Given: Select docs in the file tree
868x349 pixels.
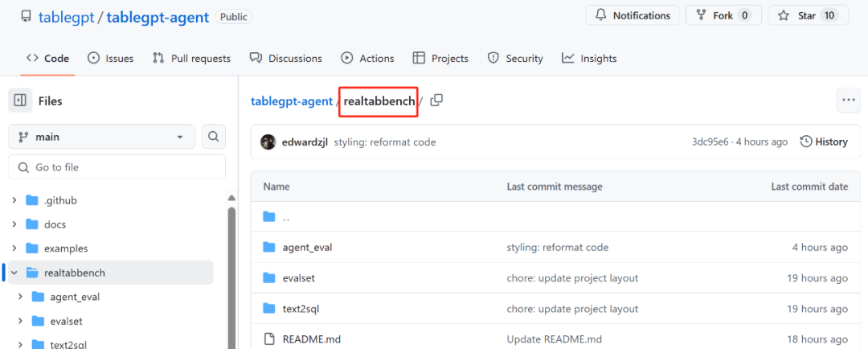Looking at the screenshot, I should pos(55,224).
